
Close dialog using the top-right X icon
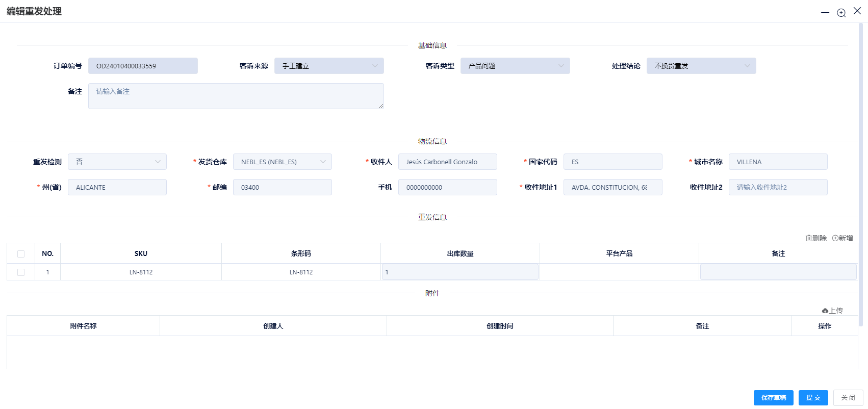point(857,11)
